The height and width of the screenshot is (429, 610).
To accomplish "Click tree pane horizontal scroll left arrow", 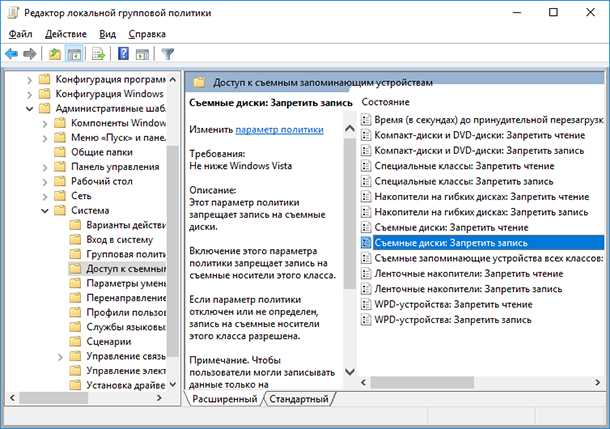I will (x=12, y=398).
